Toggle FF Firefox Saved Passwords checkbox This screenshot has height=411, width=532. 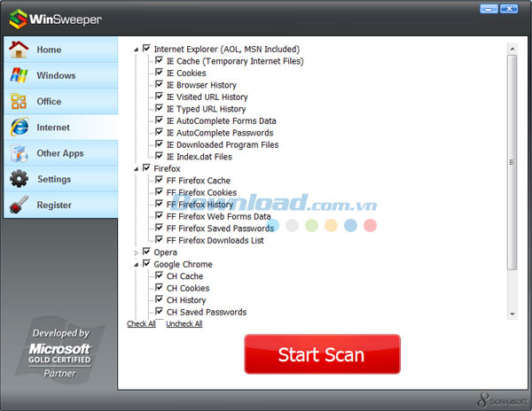pos(159,228)
